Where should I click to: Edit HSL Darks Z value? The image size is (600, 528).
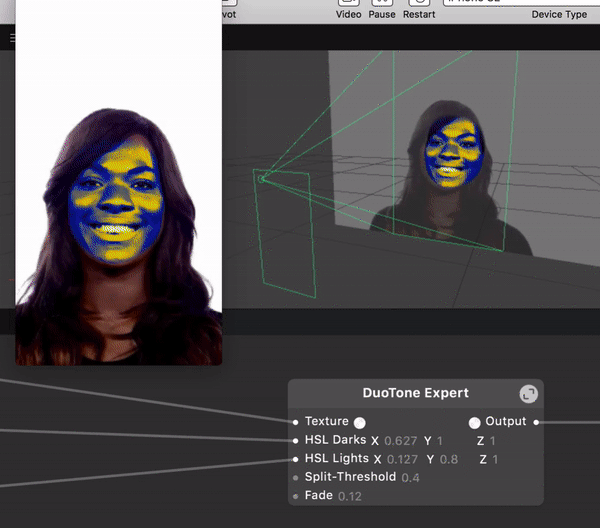coord(492,441)
